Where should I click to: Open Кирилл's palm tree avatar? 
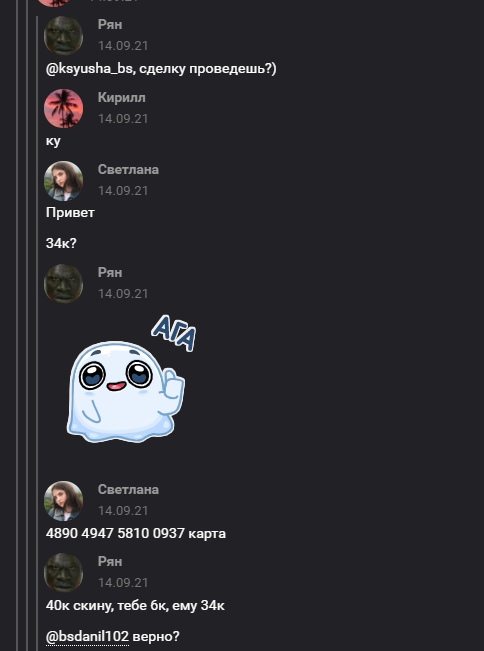[x=64, y=108]
